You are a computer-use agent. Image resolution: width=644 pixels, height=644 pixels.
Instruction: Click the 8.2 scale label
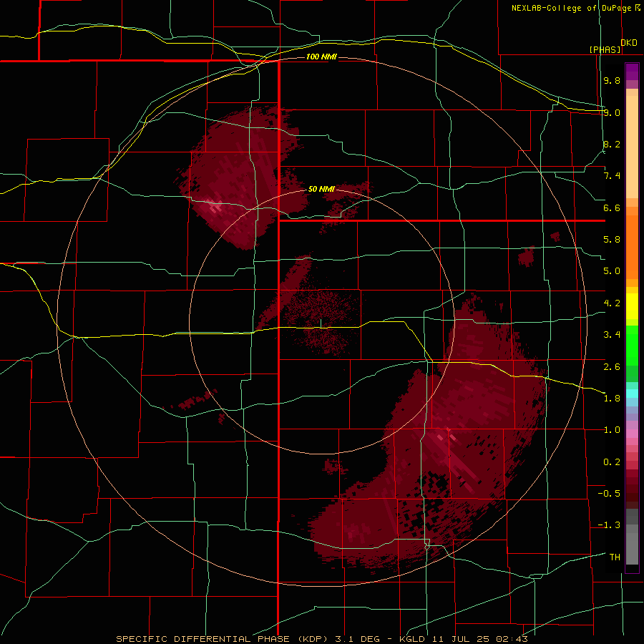[612, 144]
